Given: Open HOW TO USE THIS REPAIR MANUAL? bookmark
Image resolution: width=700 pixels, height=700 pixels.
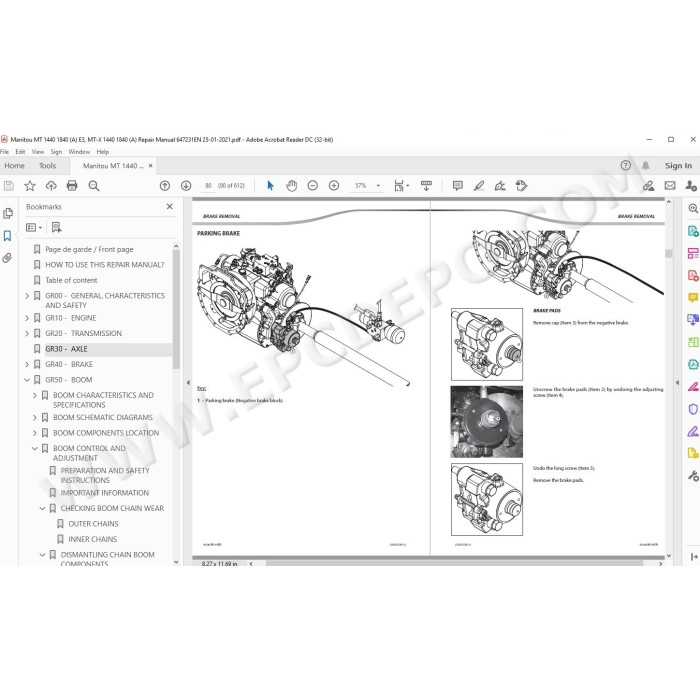Looking at the screenshot, I should [x=104, y=265].
